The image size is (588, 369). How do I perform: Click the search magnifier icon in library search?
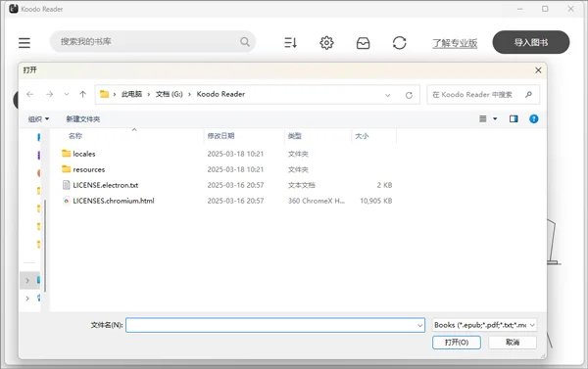point(245,41)
